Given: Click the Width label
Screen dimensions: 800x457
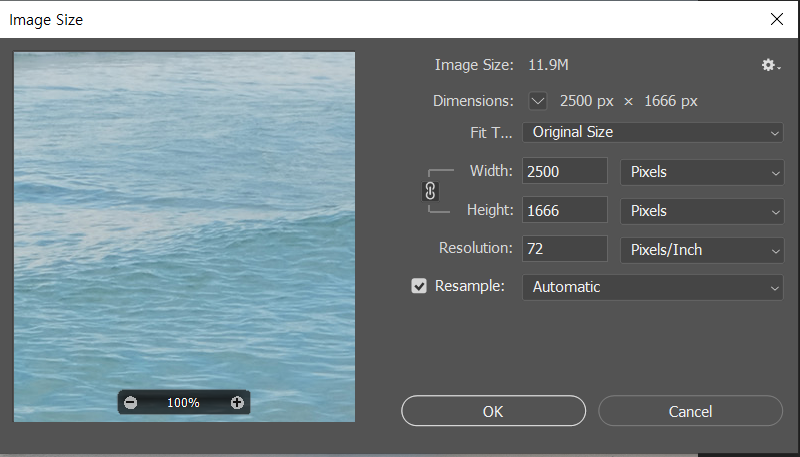Looking at the screenshot, I should [491, 170].
